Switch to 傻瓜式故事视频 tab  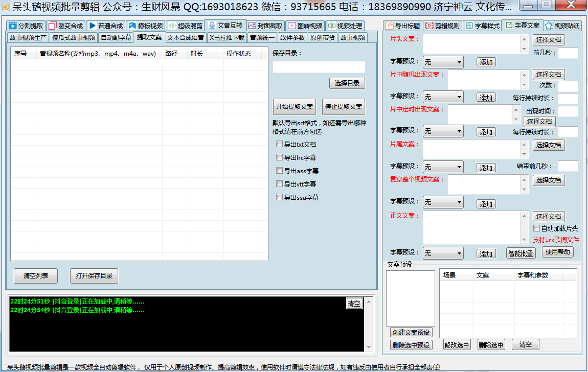tap(74, 38)
